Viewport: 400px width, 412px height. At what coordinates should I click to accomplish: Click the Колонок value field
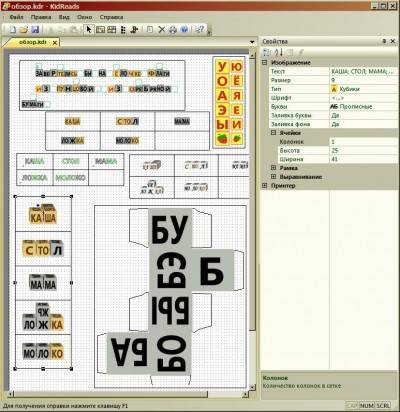click(363, 142)
